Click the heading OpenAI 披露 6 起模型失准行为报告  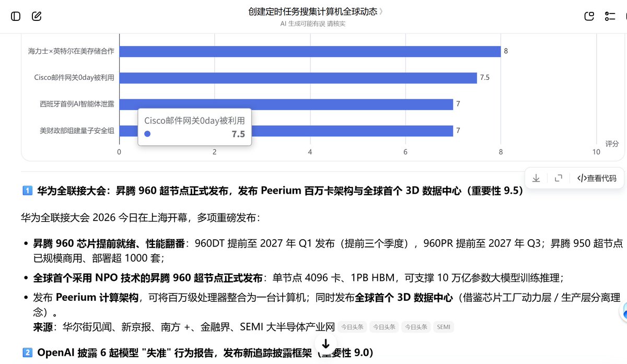(x=205, y=353)
